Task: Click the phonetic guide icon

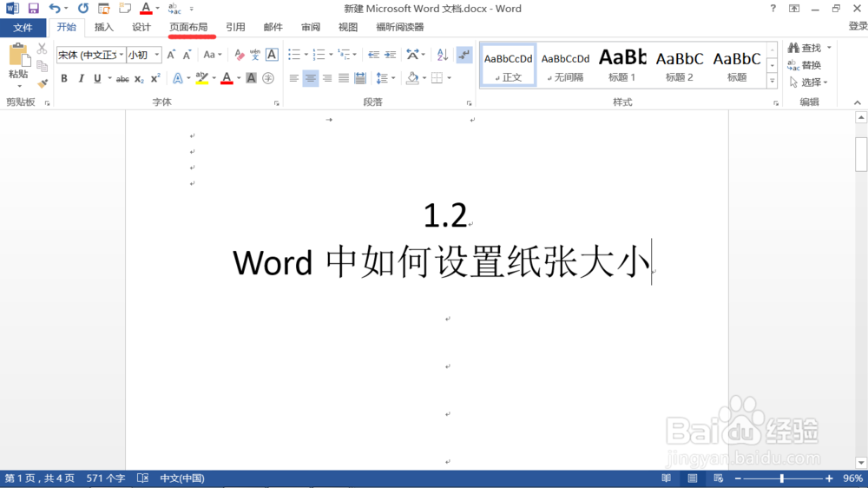Action: pos(254,55)
